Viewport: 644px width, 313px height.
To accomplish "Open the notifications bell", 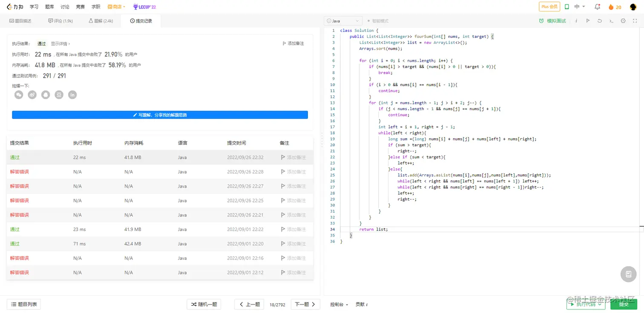I will click(x=597, y=7).
